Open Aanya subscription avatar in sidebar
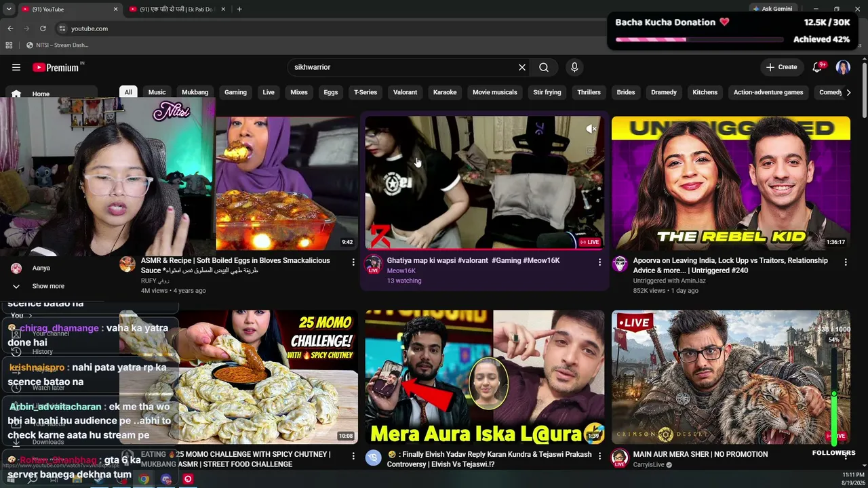 16,268
